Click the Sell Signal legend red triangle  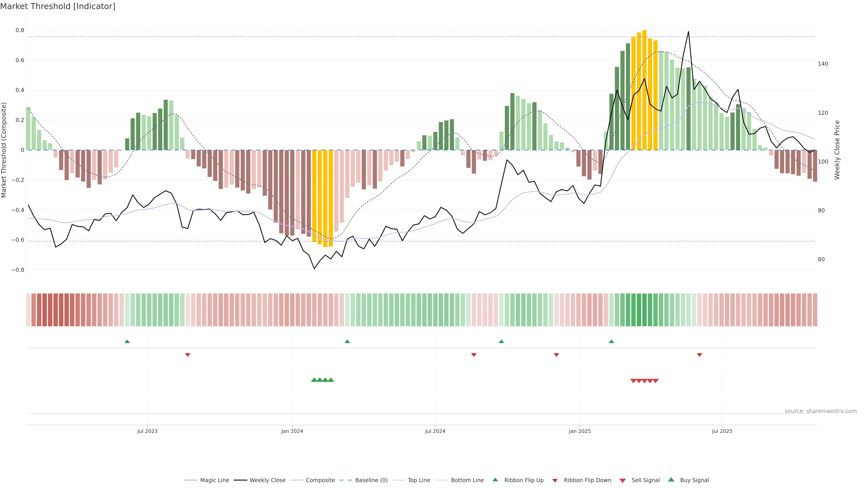point(622,480)
